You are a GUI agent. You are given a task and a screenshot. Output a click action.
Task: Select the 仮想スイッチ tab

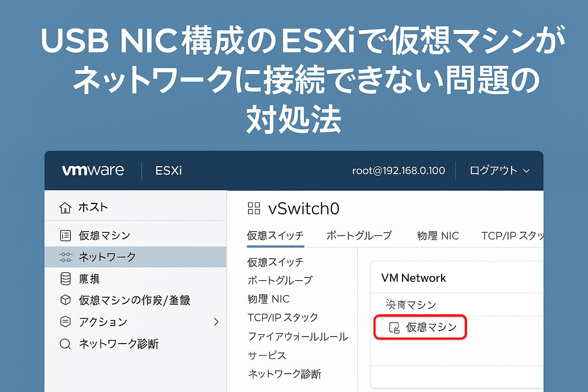point(275,235)
